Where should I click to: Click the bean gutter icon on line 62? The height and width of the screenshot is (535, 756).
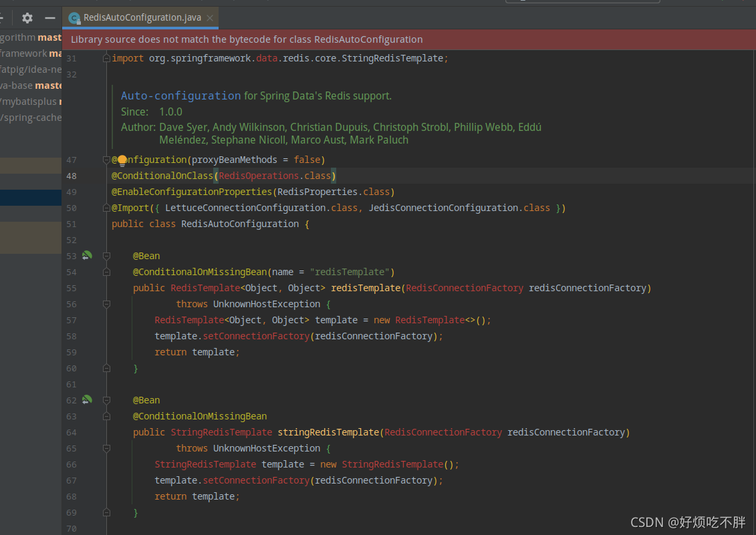(x=87, y=399)
